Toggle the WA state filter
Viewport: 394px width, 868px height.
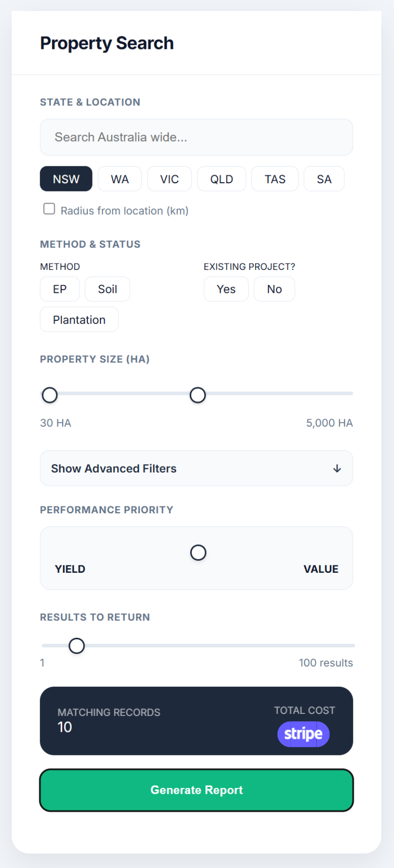pyautogui.click(x=120, y=179)
